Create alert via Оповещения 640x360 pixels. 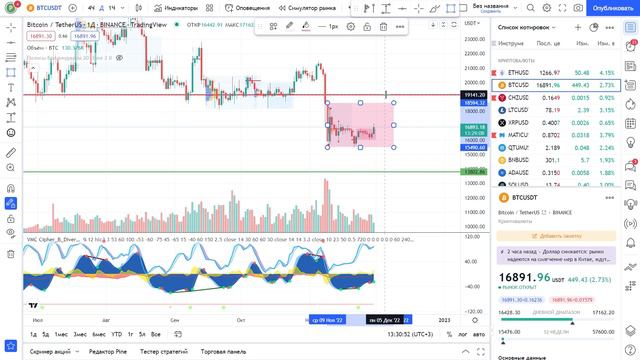click(247, 8)
